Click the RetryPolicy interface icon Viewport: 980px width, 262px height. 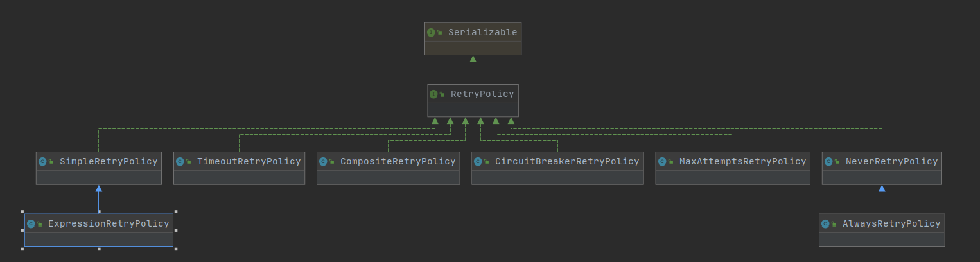click(x=433, y=94)
